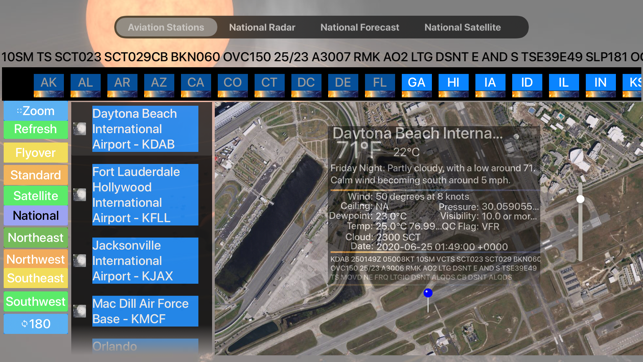Click the weather icon beside Jacksonville airport
The image size is (643, 362).
80,260
